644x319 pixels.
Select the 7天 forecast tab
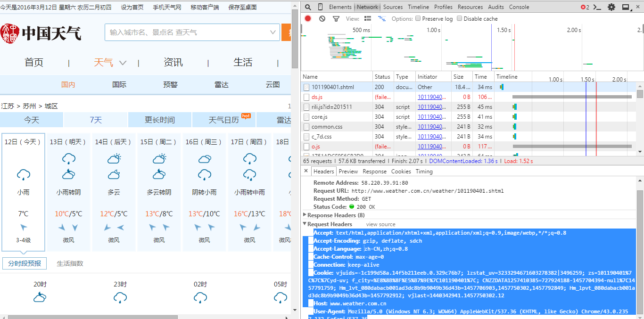[96, 120]
